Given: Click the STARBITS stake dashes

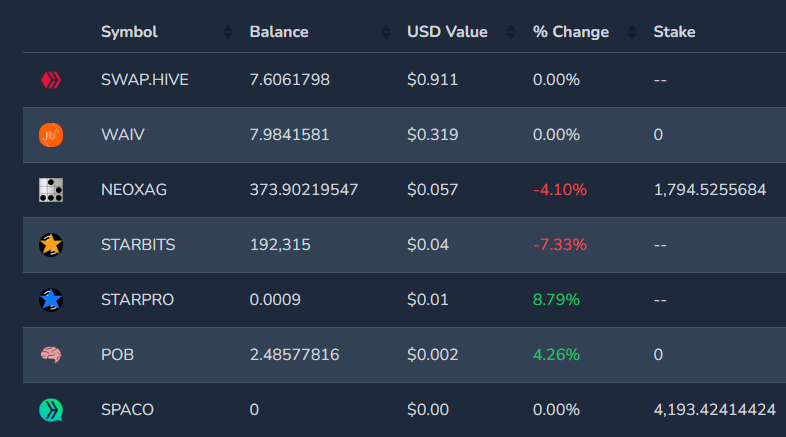Looking at the screenshot, I should click(660, 246).
